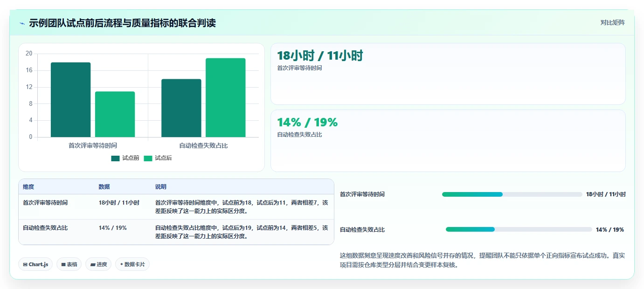Click the 维度 column header

[x=28, y=187]
